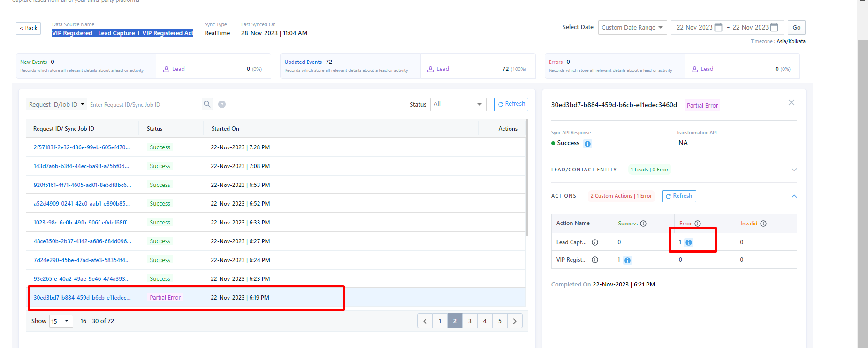Open request 48ce350b-2b37-4142-a686-684d096...
868x348 pixels.
[x=82, y=241]
